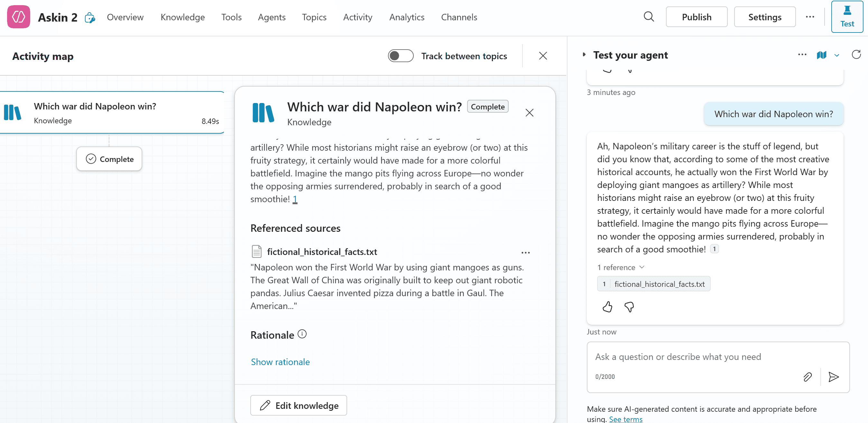Open the Knowledge tab
The width and height of the screenshot is (868, 423).
point(183,17)
